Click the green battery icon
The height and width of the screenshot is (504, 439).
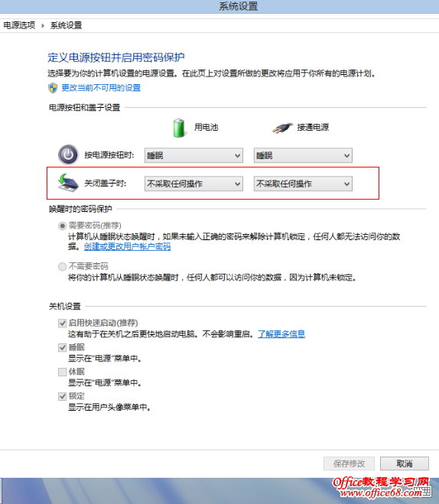(179, 128)
